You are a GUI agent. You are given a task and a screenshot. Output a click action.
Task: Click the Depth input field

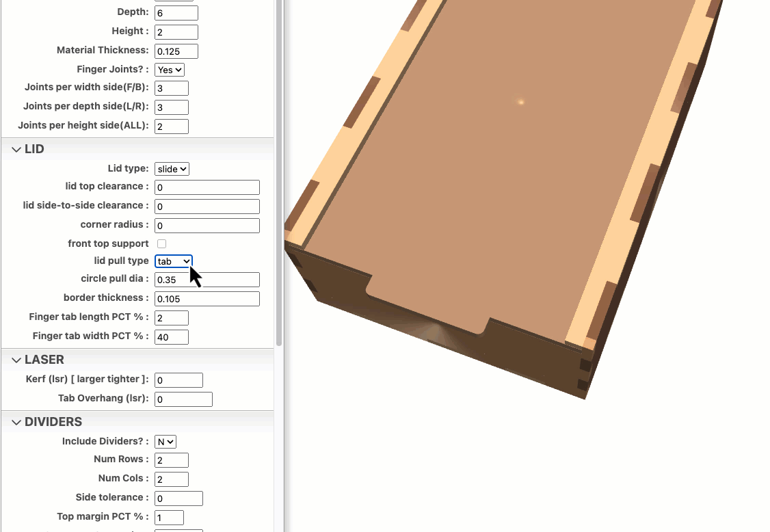click(176, 13)
